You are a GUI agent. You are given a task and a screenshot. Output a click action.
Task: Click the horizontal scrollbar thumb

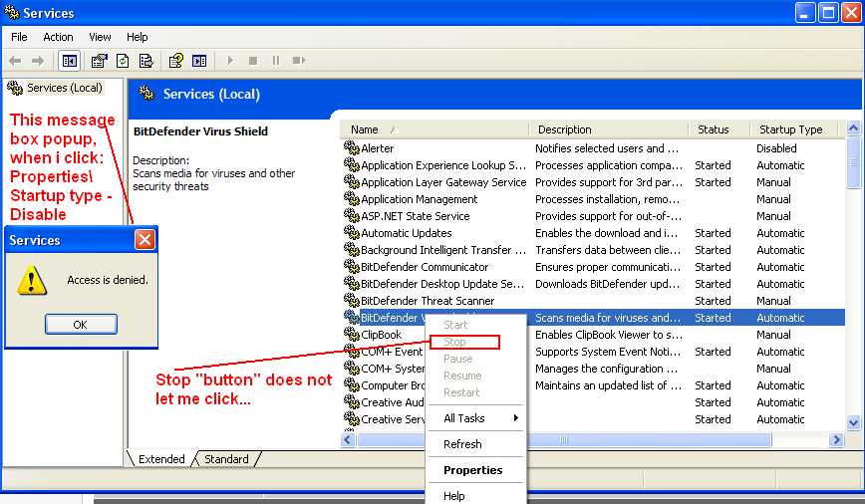coord(564,439)
